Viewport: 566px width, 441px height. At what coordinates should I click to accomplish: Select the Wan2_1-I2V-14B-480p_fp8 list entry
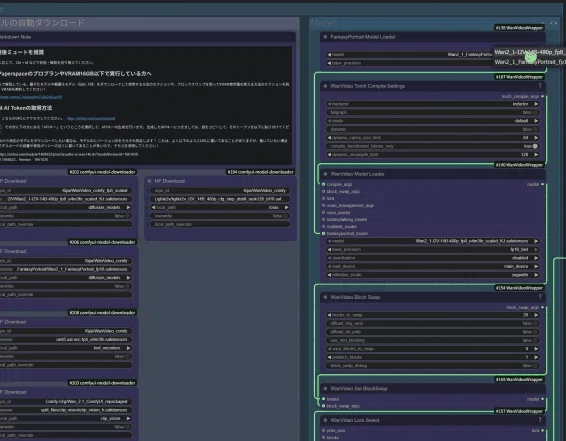[530, 52]
